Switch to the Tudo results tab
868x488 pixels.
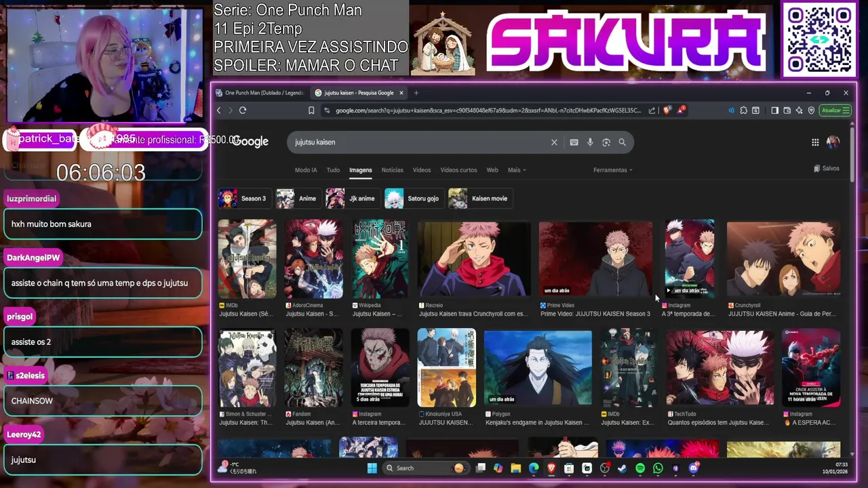333,170
